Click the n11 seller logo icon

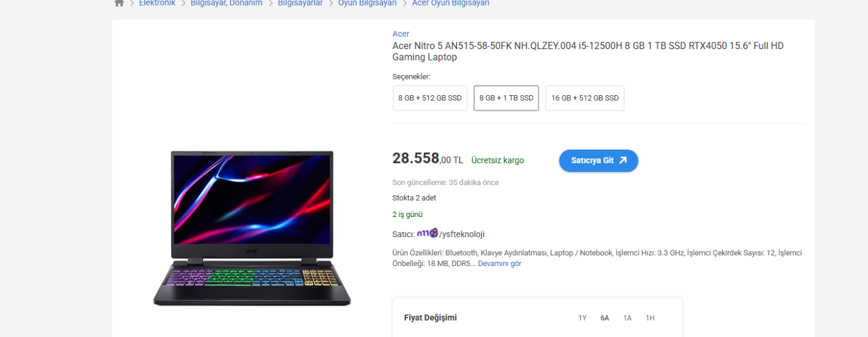click(427, 233)
